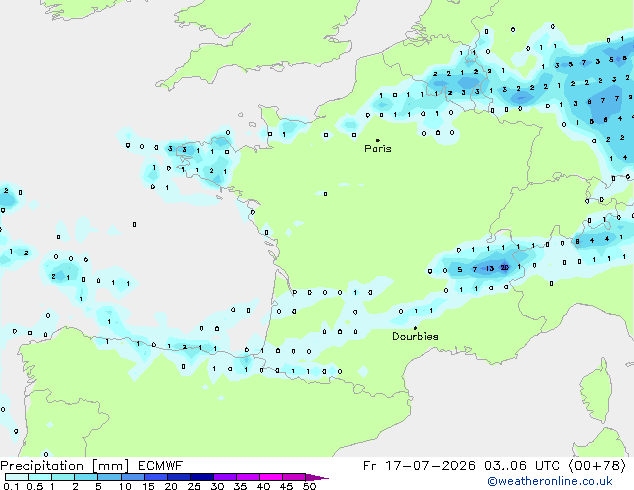The height and width of the screenshot is (490, 634).
Task: Click the 'Fr 17-07-2026' date text
Action: coord(419,466)
